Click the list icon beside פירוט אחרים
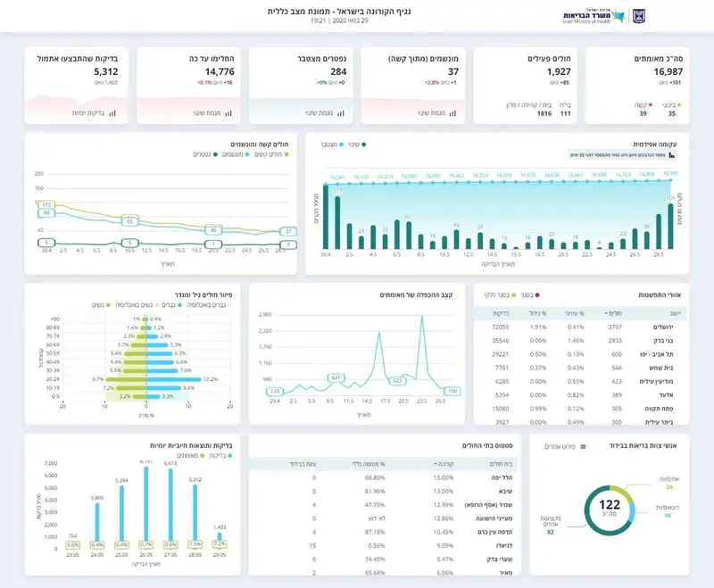Image resolution: width=714 pixels, height=588 pixels. pyautogui.click(x=583, y=446)
